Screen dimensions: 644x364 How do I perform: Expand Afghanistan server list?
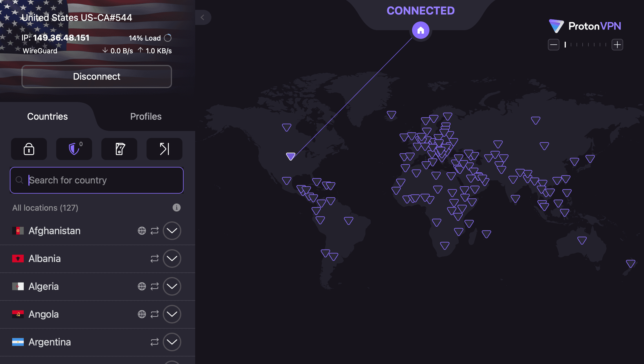pyautogui.click(x=172, y=231)
